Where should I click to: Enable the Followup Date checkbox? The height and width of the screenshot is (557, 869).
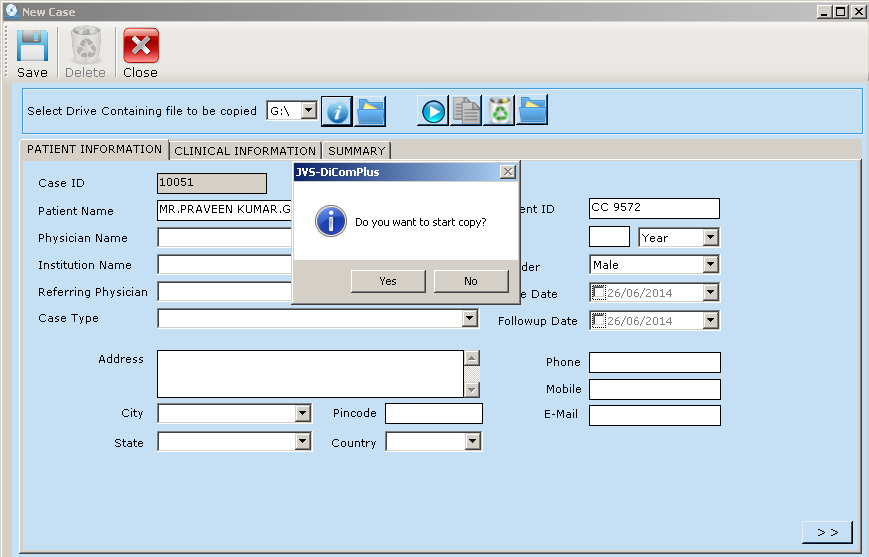click(x=599, y=321)
